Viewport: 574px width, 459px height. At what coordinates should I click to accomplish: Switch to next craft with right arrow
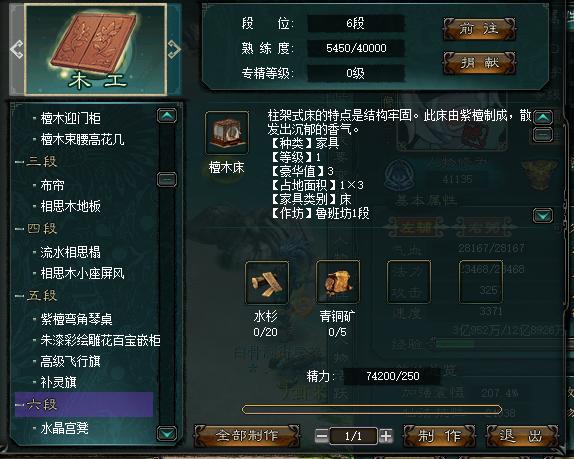point(174,49)
